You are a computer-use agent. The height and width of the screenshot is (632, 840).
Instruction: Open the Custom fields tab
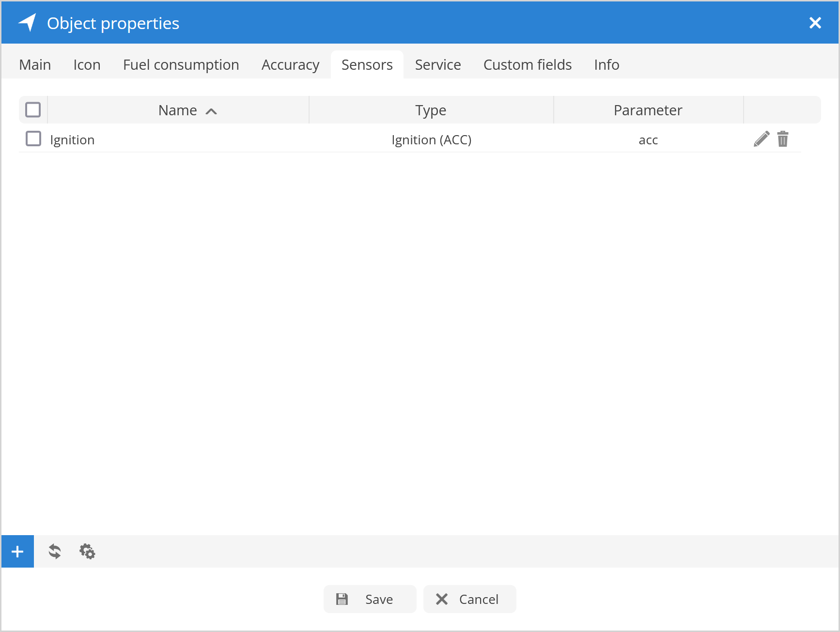pyautogui.click(x=527, y=65)
